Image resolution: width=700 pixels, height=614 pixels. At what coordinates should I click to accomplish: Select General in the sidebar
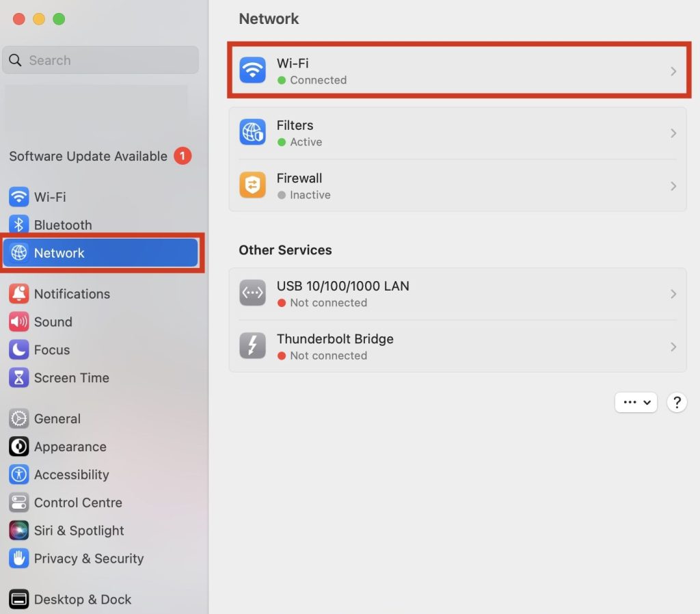(100, 419)
